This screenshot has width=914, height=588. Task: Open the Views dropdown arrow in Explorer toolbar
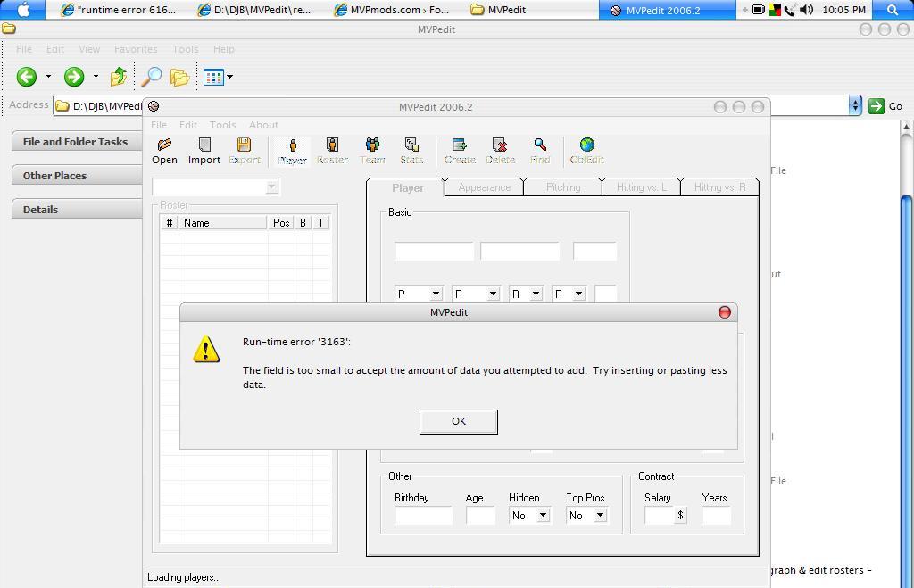(x=229, y=77)
